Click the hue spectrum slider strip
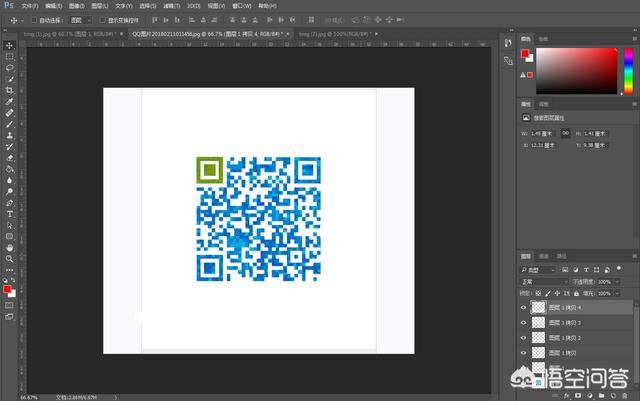640x401 pixels. click(x=628, y=71)
